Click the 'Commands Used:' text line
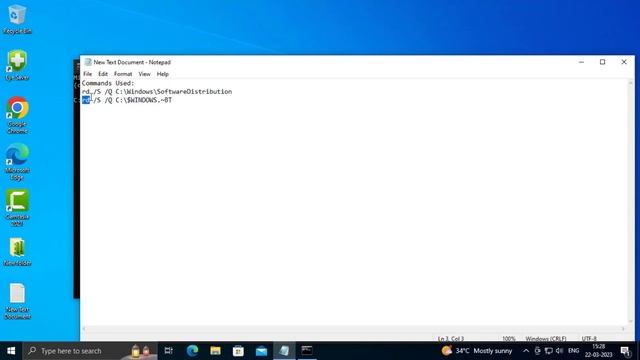 click(x=108, y=83)
